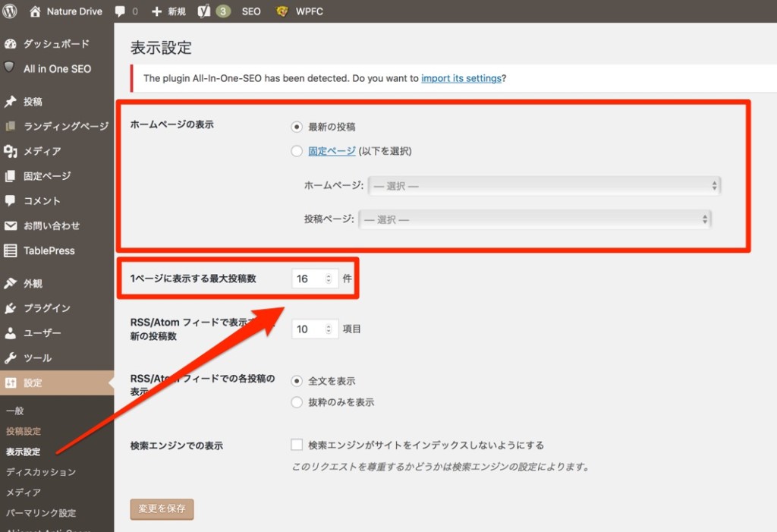The width and height of the screenshot is (777, 532).
Task: Click Nature Drive site name in admin bar
Action: 74,11
